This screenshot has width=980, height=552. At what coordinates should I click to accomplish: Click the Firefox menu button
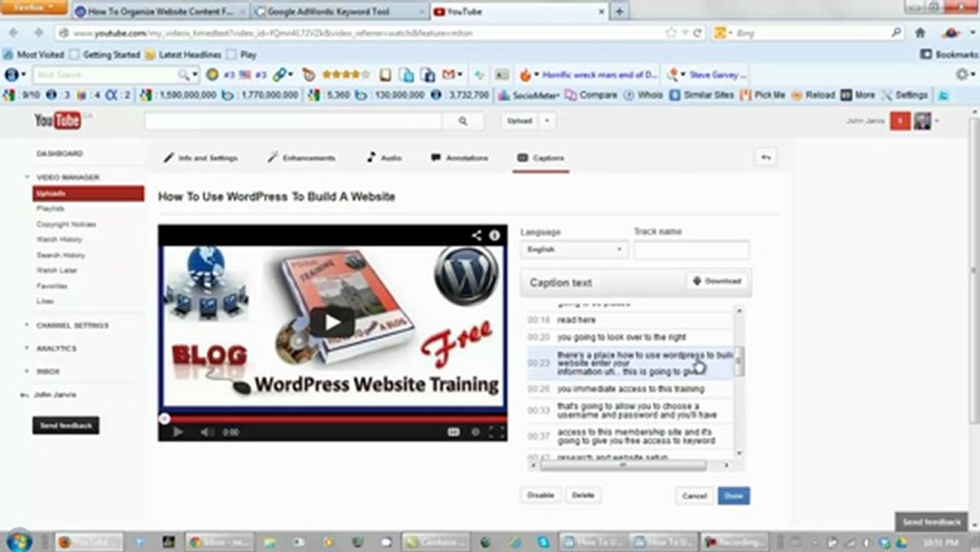coord(34,8)
